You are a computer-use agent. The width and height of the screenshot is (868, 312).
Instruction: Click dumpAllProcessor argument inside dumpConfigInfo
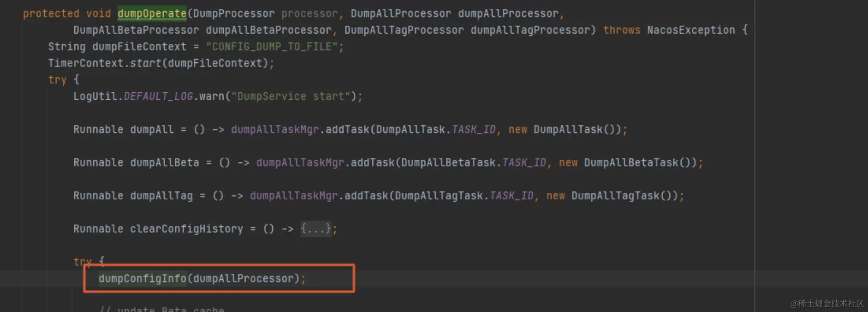coord(244,279)
